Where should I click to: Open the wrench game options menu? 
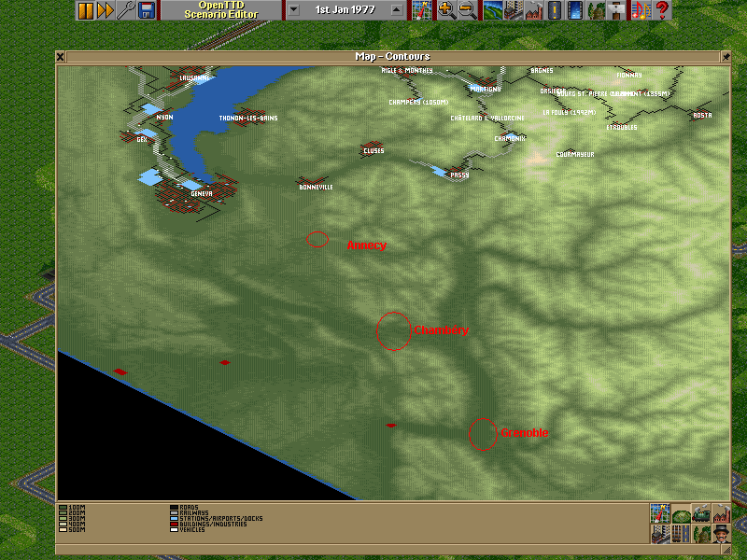[126, 10]
